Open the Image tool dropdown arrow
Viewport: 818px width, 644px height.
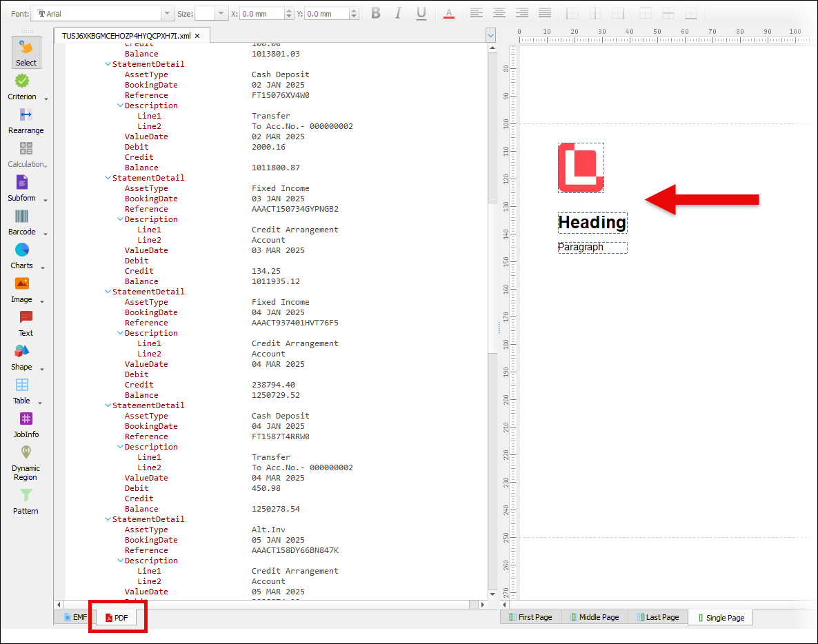tap(42, 301)
